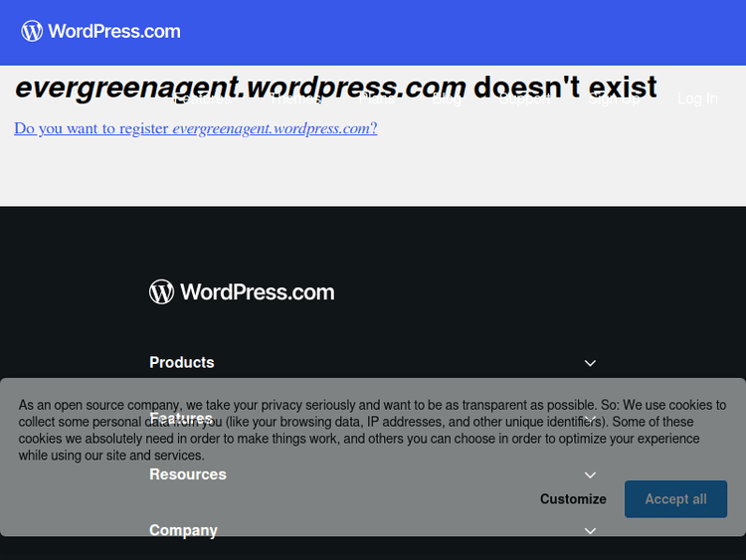Open the Support navigation link
Image resolution: width=746 pixels, height=560 pixels.
[x=525, y=98]
